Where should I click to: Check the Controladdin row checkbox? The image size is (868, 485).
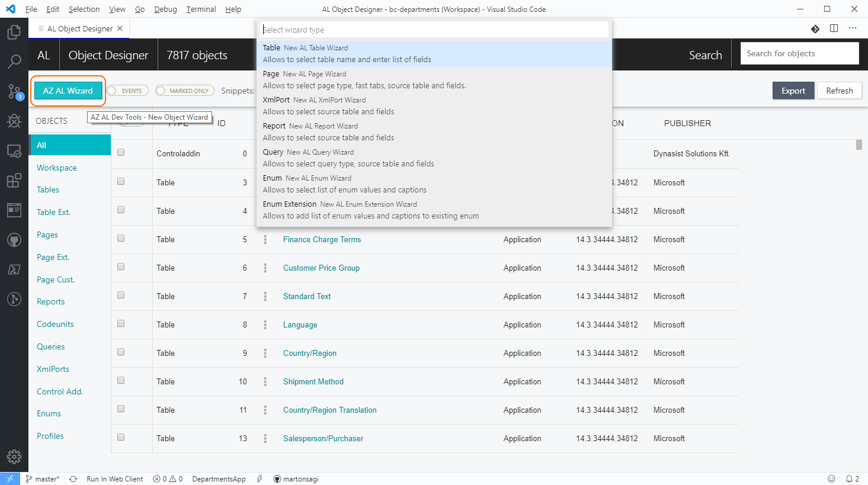pos(121,152)
